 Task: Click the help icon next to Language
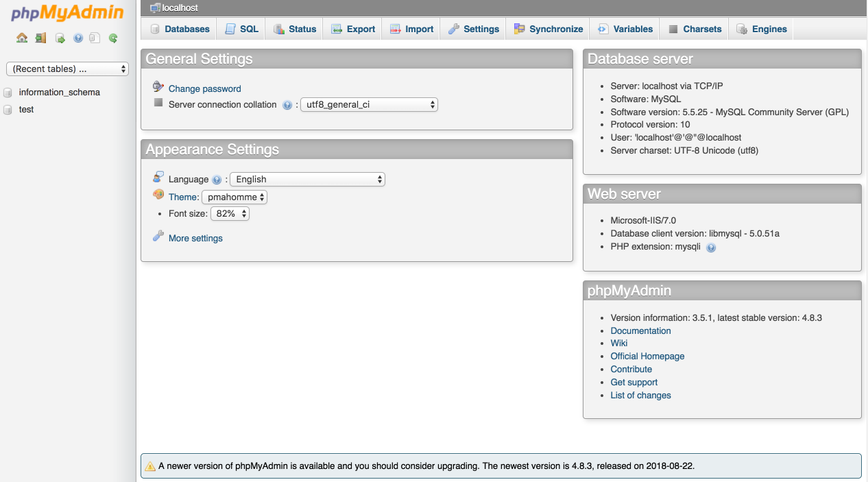(x=217, y=180)
